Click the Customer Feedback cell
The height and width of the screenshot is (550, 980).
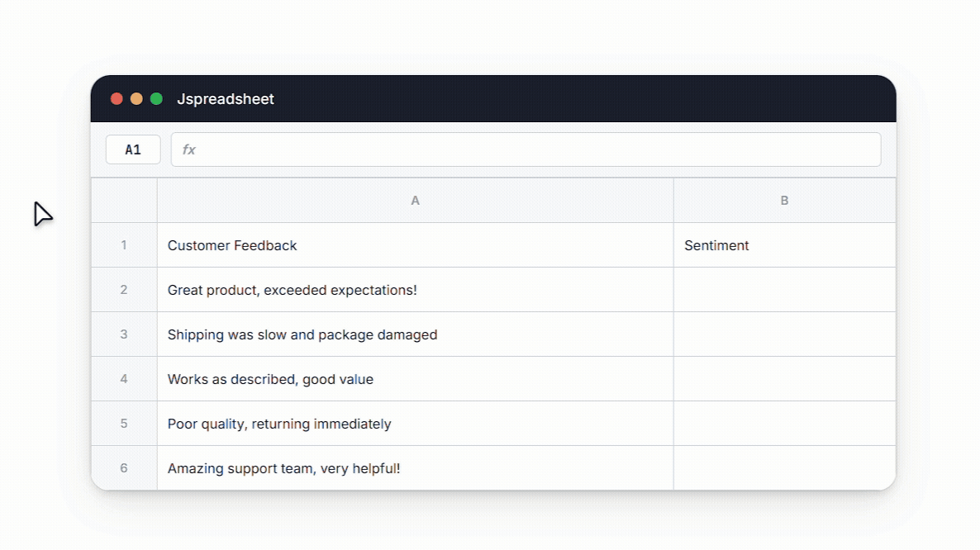click(415, 245)
